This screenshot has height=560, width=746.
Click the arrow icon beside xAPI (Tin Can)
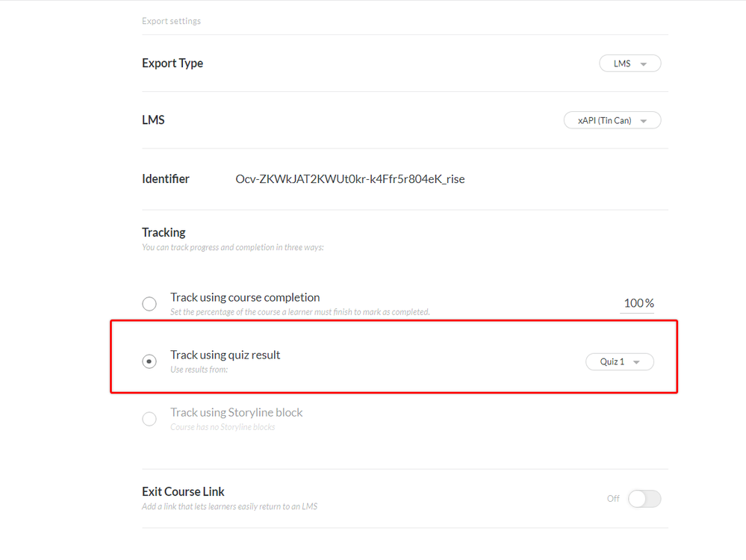click(644, 121)
